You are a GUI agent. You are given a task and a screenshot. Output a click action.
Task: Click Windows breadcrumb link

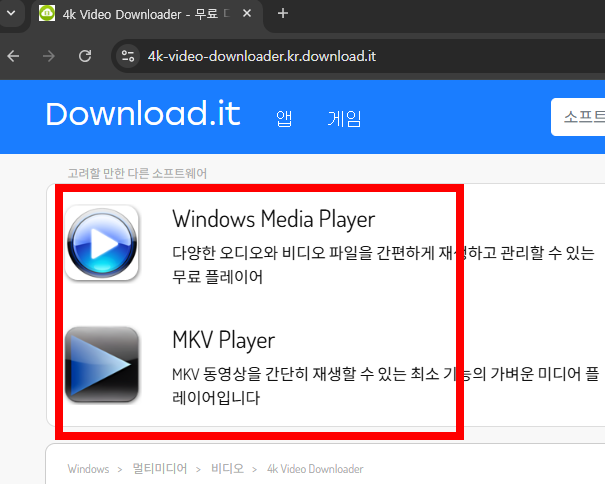(88, 469)
